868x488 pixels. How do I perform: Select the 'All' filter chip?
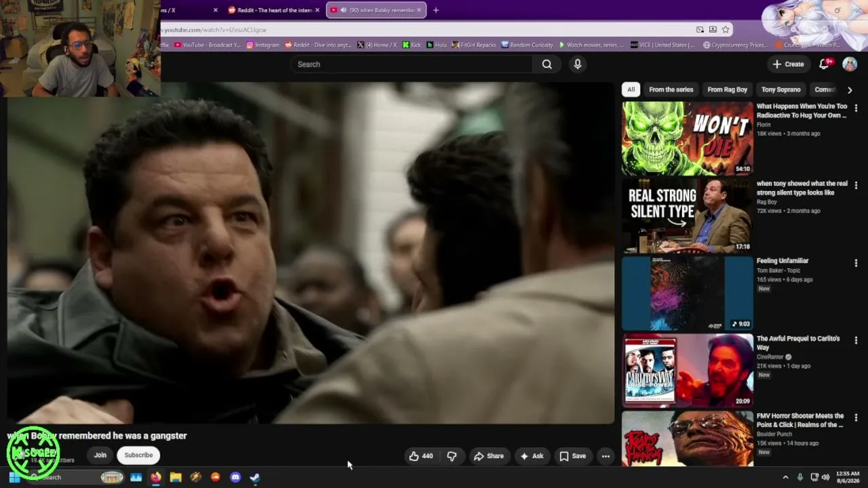631,89
